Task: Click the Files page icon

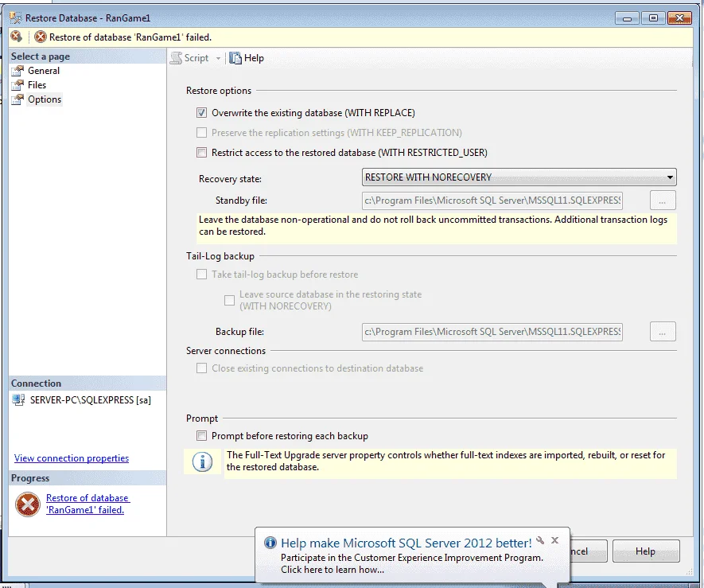Action: coord(18,85)
